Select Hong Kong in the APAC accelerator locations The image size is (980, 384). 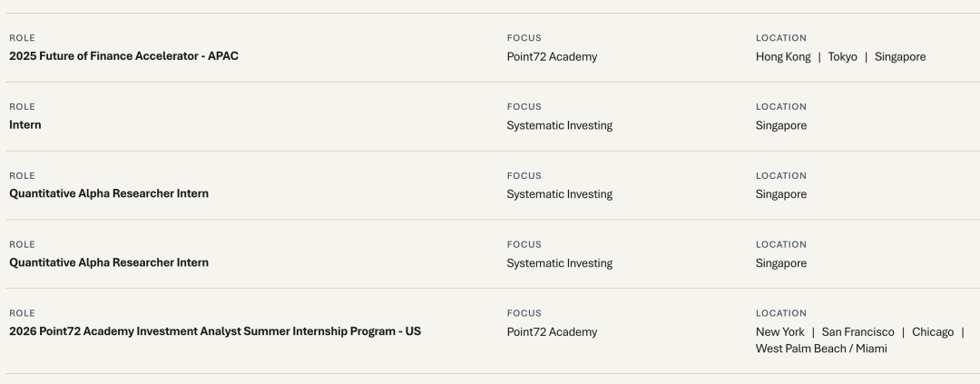pos(783,57)
